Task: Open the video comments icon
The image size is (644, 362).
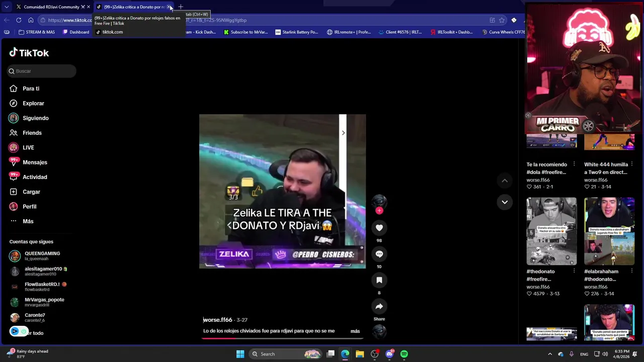Action: click(379, 254)
